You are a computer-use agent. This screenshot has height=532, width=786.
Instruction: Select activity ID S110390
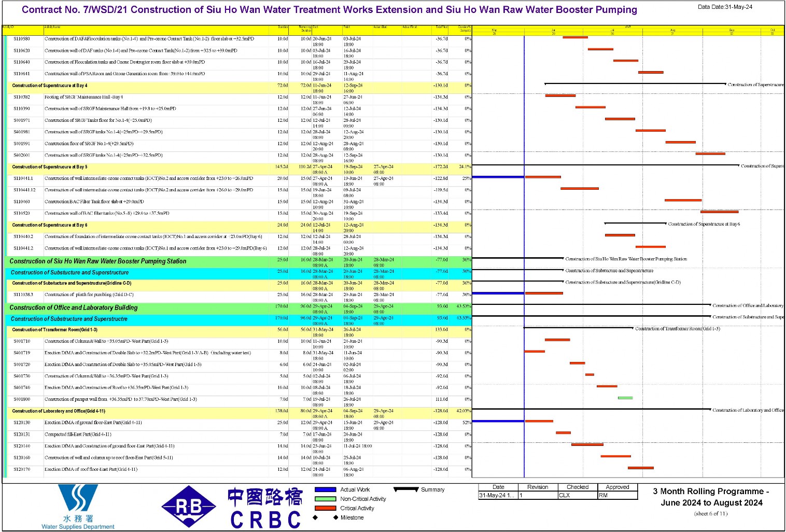pos(22,109)
